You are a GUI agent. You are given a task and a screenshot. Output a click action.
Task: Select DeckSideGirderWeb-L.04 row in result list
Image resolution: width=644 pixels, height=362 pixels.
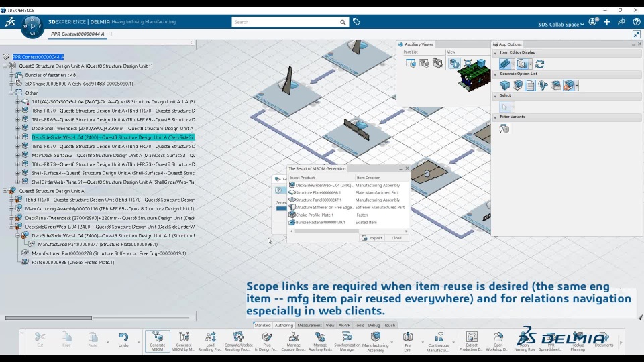click(349, 186)
